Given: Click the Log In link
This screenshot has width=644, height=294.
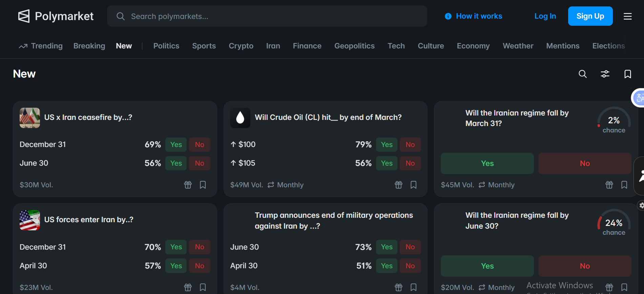Looking at the screenshot, I should click(545, 16).
